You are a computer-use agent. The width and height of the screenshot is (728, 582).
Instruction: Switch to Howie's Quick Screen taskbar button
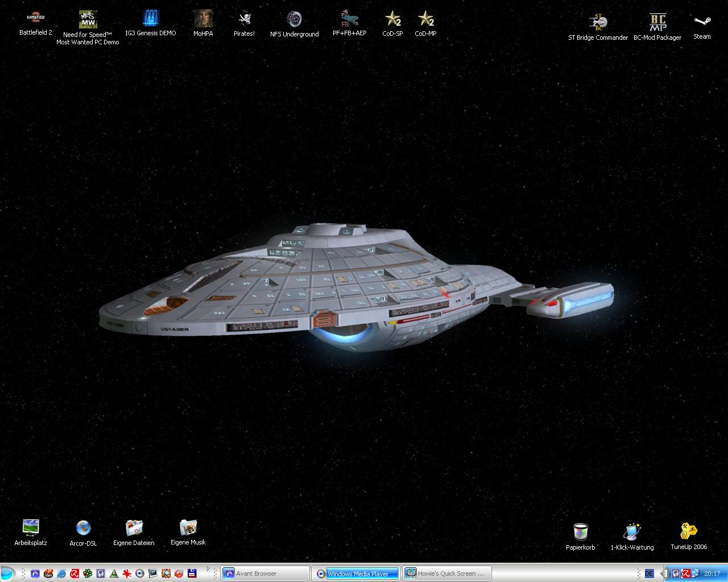[x=447, y=573]
